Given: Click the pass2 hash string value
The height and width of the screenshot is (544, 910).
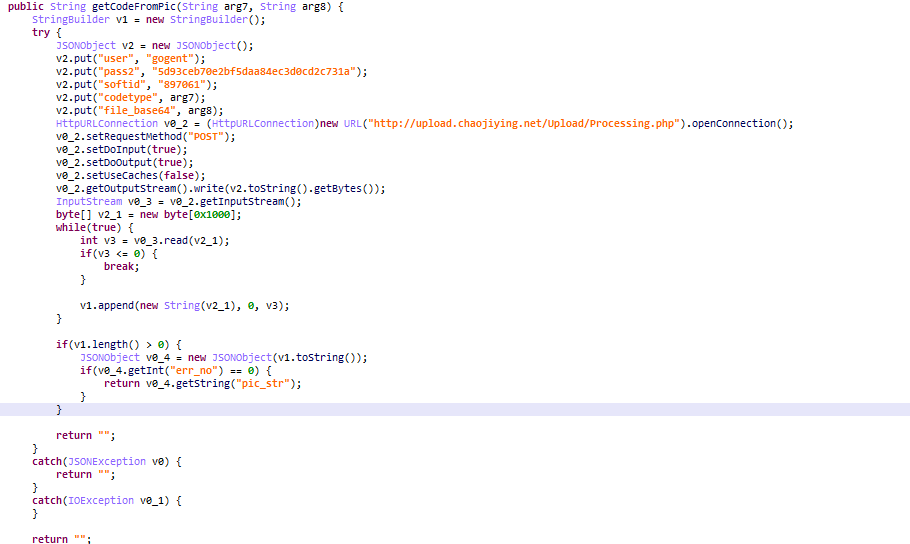Looking at the screenshot, I should pyautogui.click(x=254, y=71).
